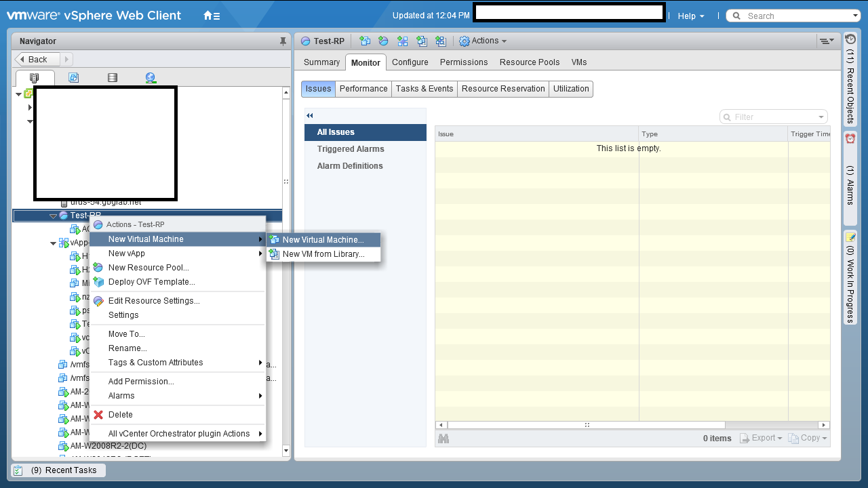Click the Alarms bell icon in right sidebar
Screen dimensions: 868x488
(850, 138)
